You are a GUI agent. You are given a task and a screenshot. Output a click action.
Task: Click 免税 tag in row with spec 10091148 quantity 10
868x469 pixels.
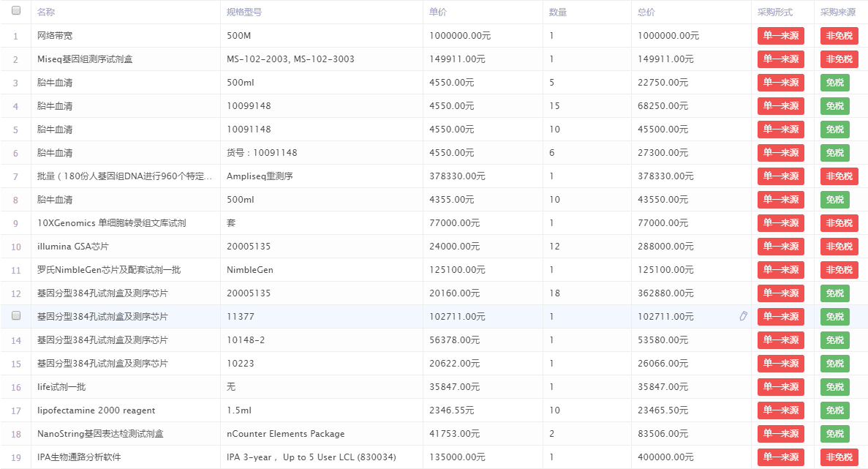click(x=835, y=130)
